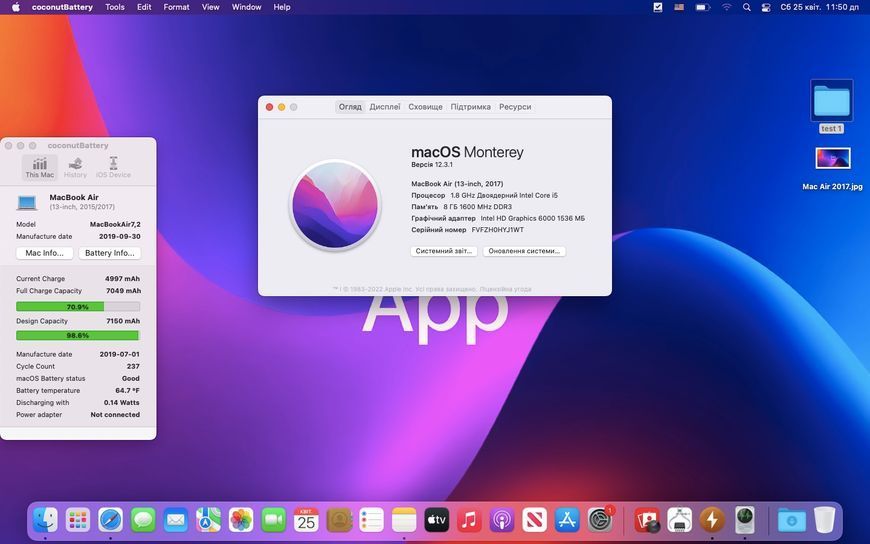Screen dimensions: 870x544
Task: Open Photo Booth in the Dock
Action: point(647,520)
